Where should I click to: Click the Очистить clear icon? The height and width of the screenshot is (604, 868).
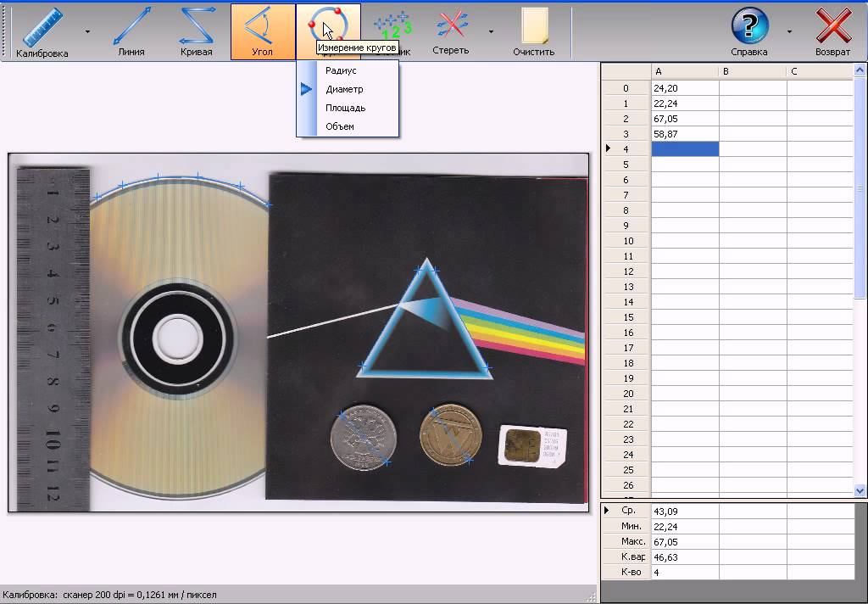(x=534, y=26)
